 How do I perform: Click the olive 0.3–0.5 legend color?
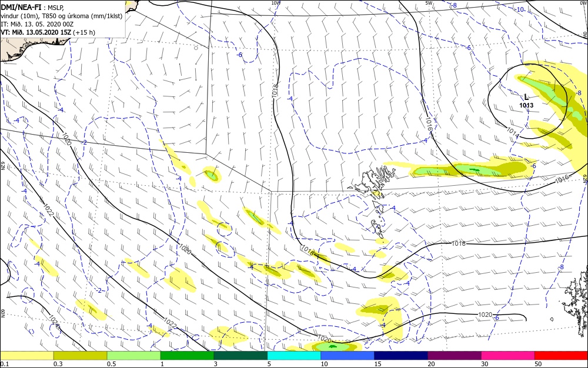click(80, 356)
